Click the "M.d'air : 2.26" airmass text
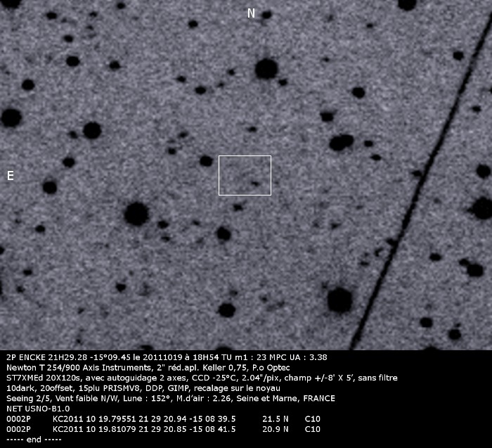492x448 pixels. tap(205, 398)
